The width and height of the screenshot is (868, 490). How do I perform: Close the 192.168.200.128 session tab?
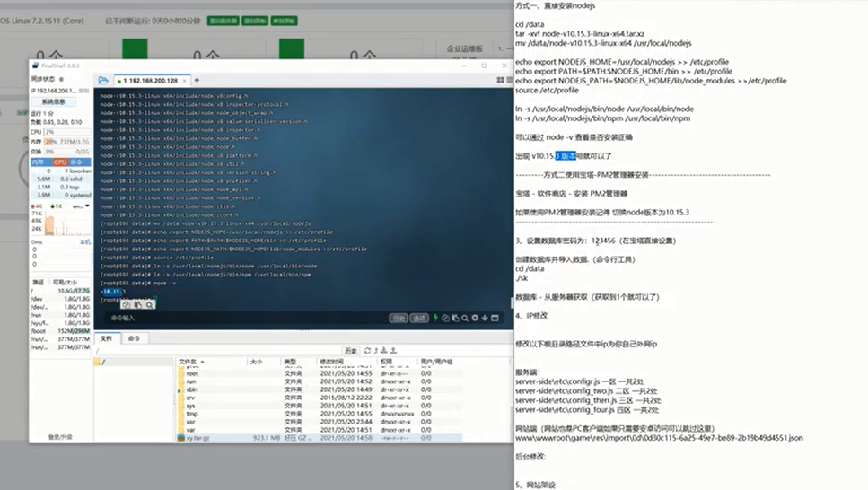pos(185,81)
